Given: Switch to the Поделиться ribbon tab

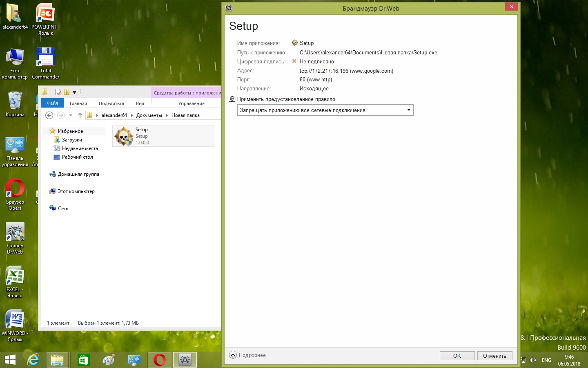Looking at the screenshot, I should [111, 103].
